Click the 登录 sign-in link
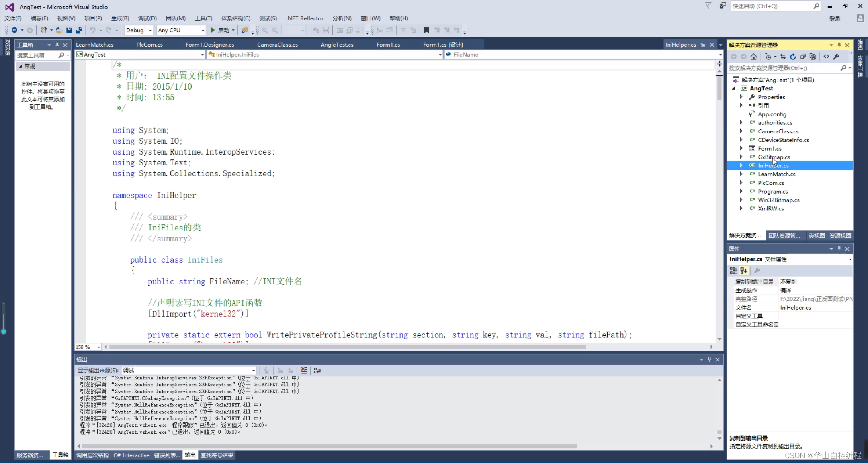The width and height of the screenshot is (868, 463). (x=835, y=18)
